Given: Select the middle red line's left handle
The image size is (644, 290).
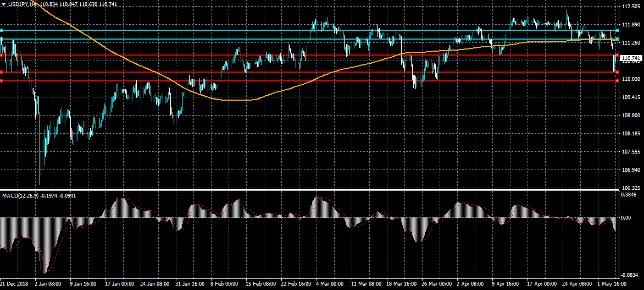Looking at the screenshot, I should [x=2, y=72].
